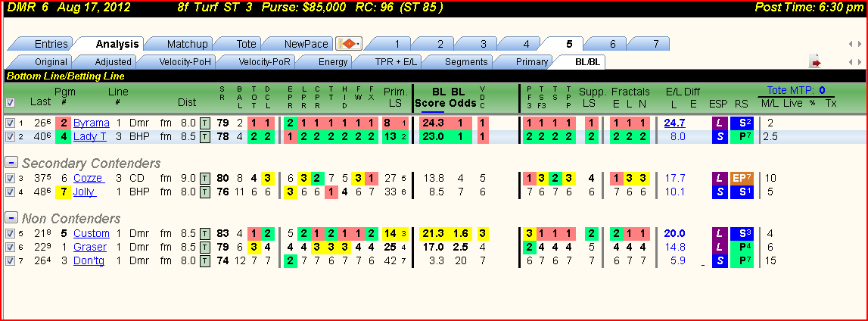Click the blue S ESP badge for Jolly
Image resolution: width=868 pixels, height=321 pixels.
coord(718,192)
